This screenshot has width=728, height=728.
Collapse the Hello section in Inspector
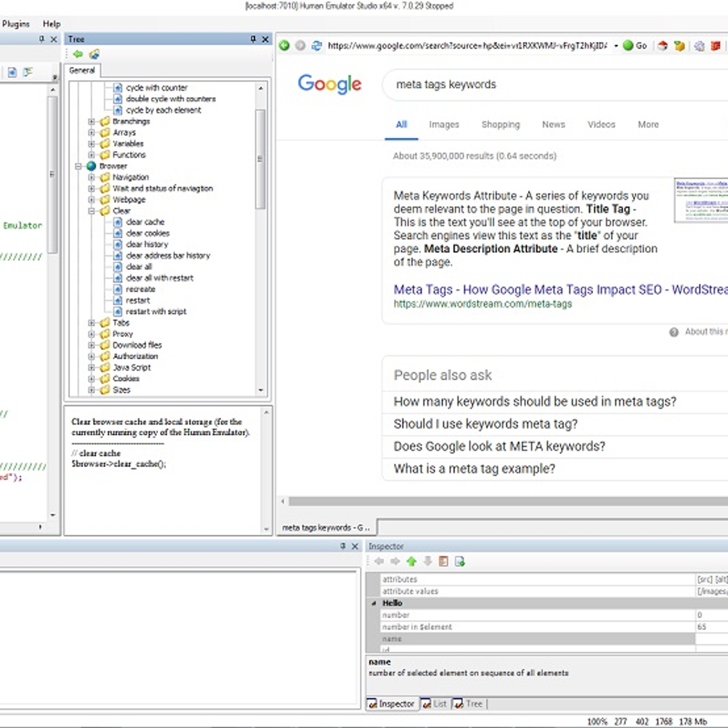click(374, 603)
